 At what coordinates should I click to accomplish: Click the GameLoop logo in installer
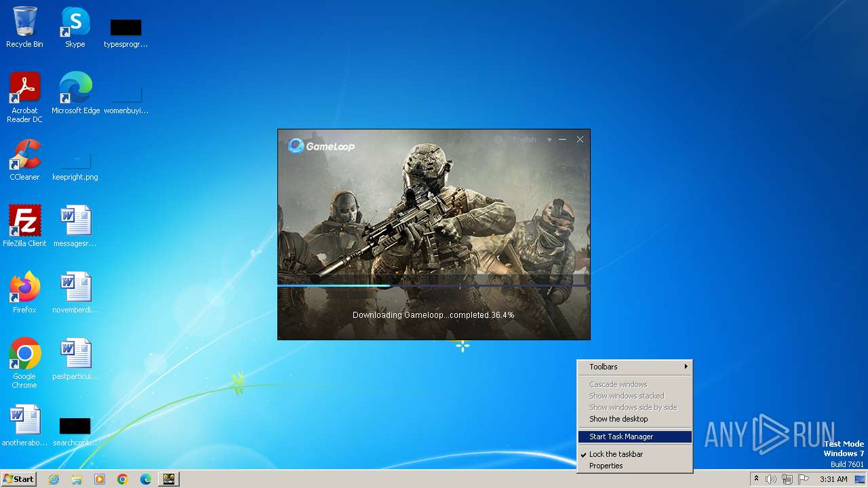click(321, 146)
